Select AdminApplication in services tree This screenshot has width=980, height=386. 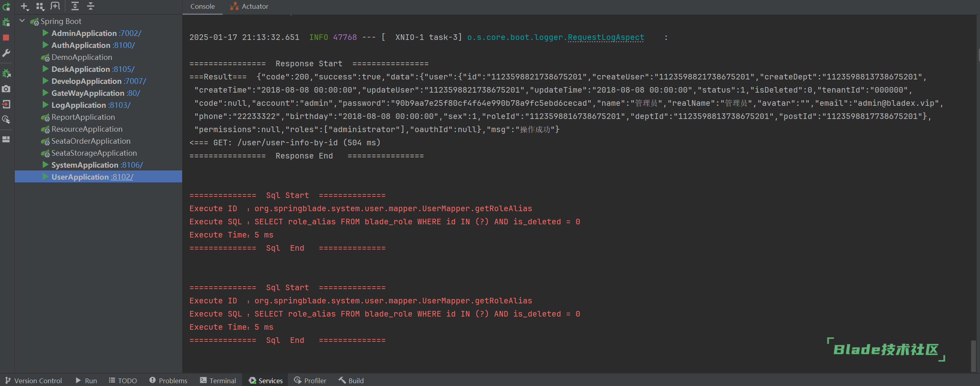(x=84, y=33)
